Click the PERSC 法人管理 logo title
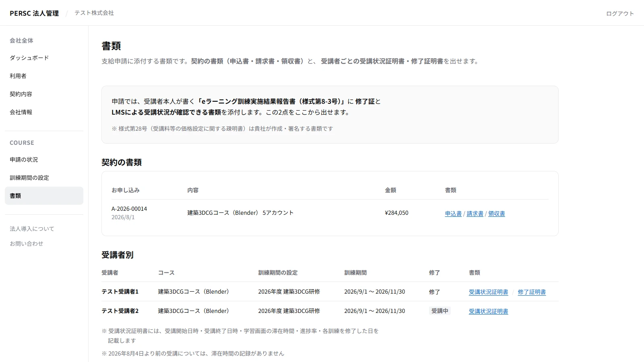The height and width of the screenshot is (362, 644). tap(34, 13)
